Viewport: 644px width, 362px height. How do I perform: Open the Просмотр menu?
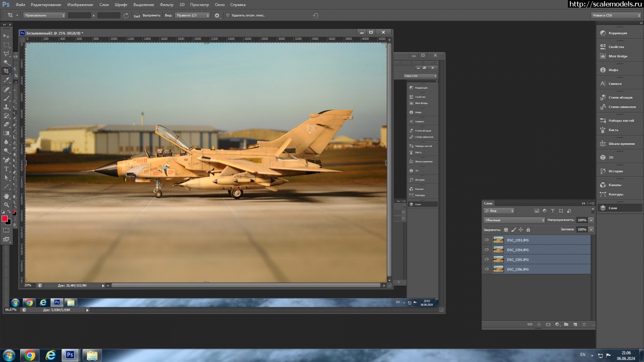coord(200,5)
